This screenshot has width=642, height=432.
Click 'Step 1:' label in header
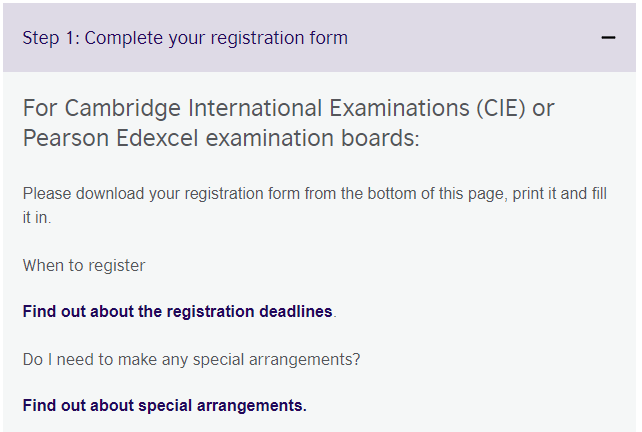point(51,38)
